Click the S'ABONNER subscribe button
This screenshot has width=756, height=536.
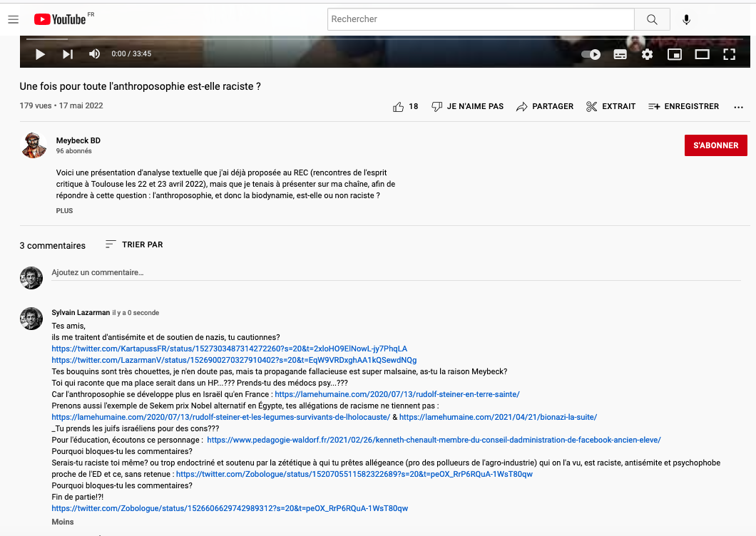pyautogui.click(x=715, y=145)
